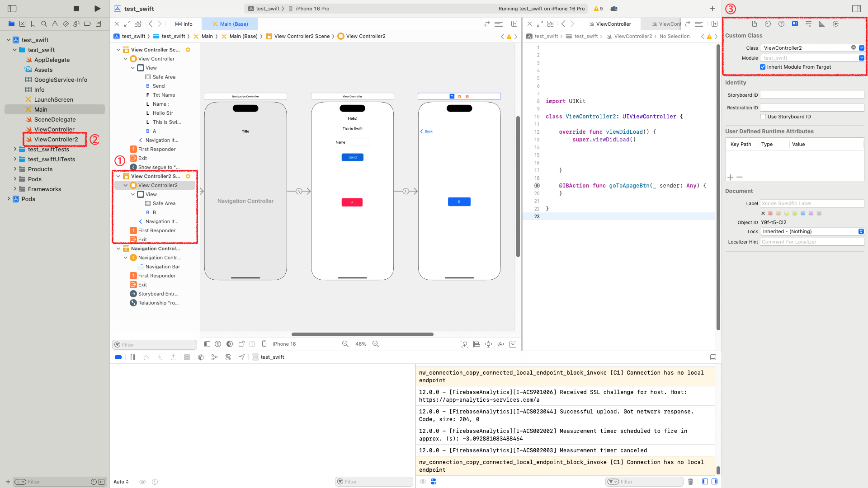Open the Class dropdown for ViewController2

point(862,48)
